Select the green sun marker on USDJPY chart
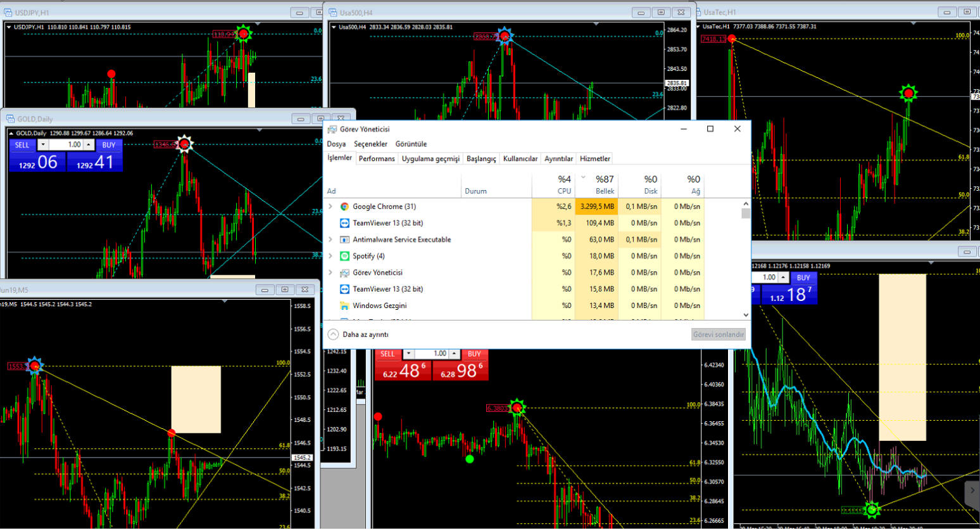This screenshot has height=529, width=980. tap(243, 34)
